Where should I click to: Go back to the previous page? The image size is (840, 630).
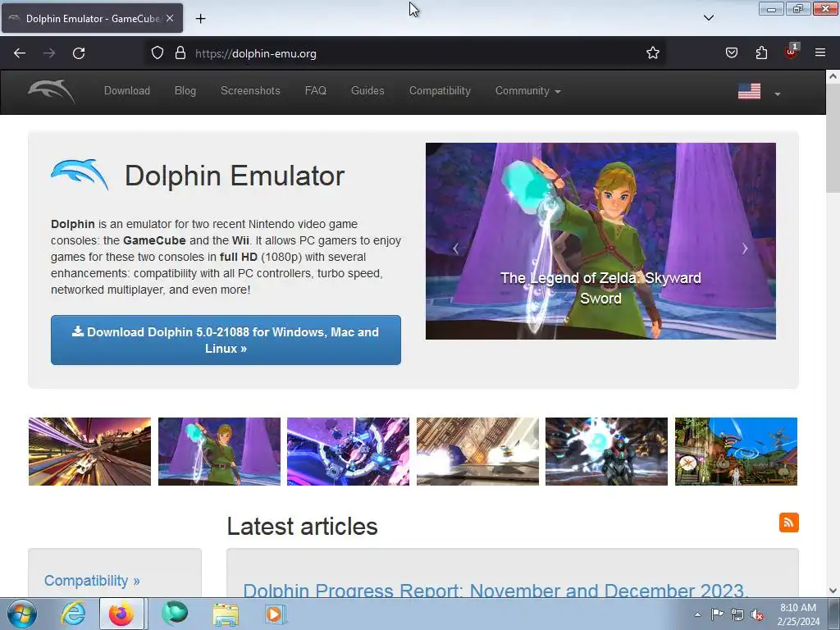(x=20, y=53)
